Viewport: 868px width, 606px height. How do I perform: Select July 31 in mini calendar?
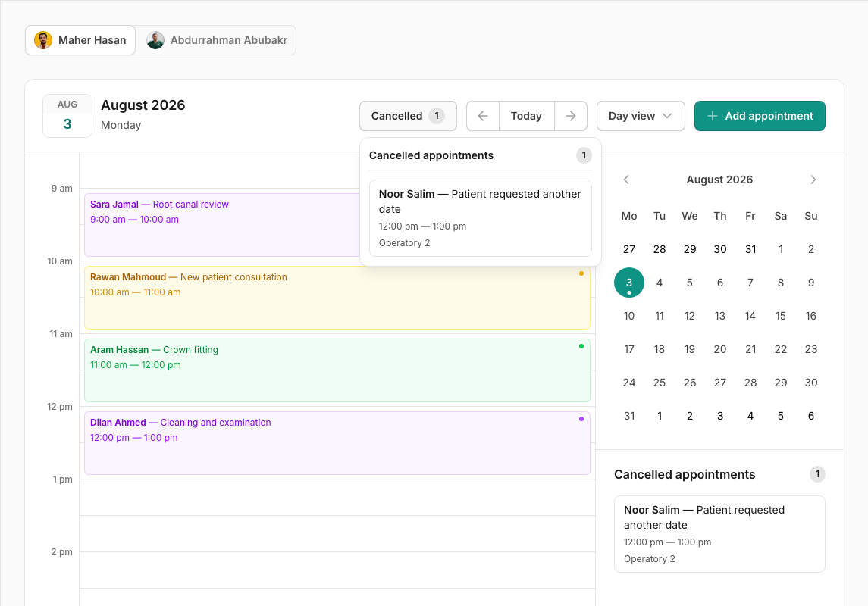(x=750, y=249)
